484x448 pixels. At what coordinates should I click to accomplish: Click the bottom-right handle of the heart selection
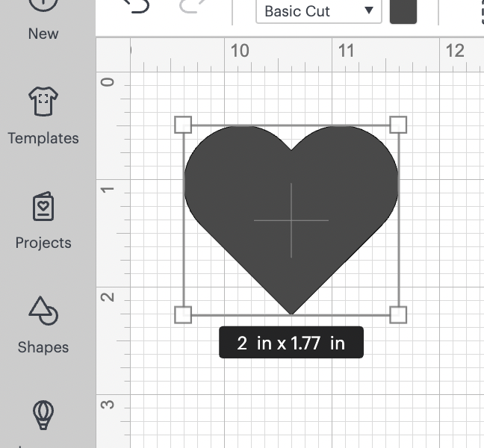click(399, 314)
